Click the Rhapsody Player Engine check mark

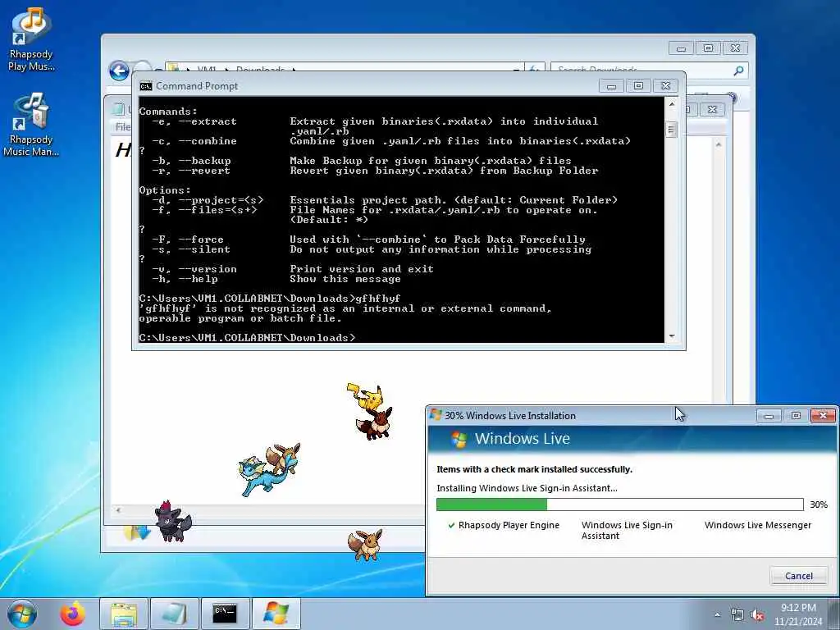pos(451,526)
